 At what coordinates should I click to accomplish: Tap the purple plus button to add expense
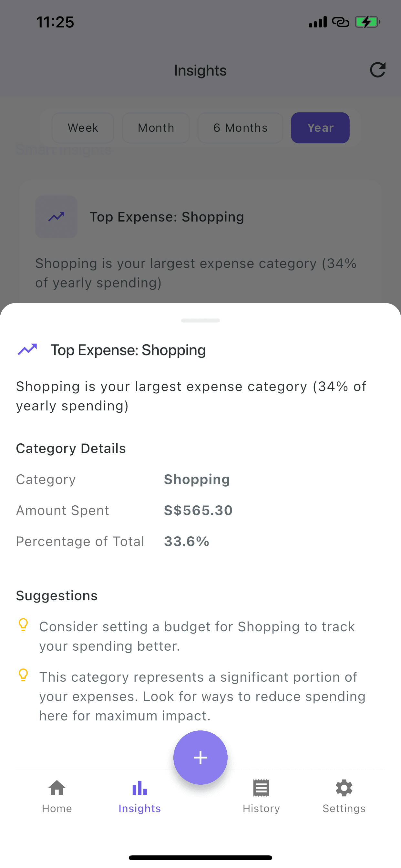(x=200, y=757)
